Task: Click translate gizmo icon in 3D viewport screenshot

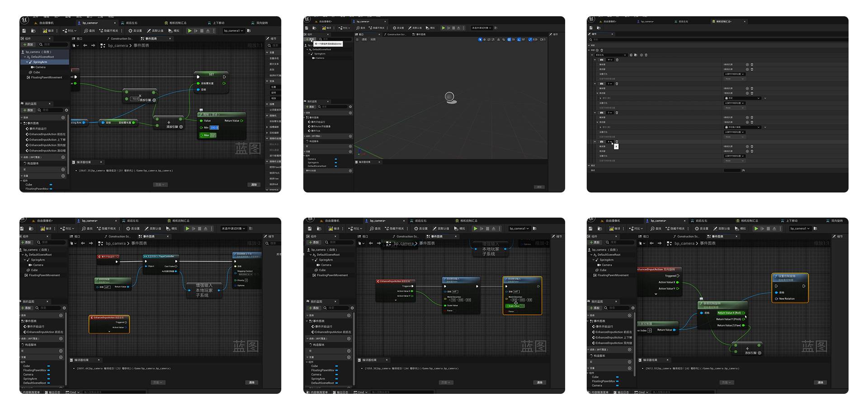Action: tap(485, 39)
